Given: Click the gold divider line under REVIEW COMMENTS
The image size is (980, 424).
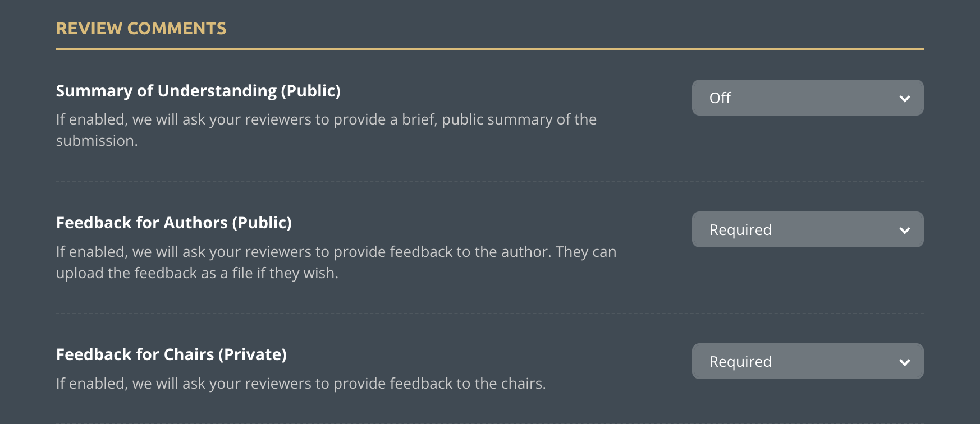Looking at the screenshot, I should point(489,49).
